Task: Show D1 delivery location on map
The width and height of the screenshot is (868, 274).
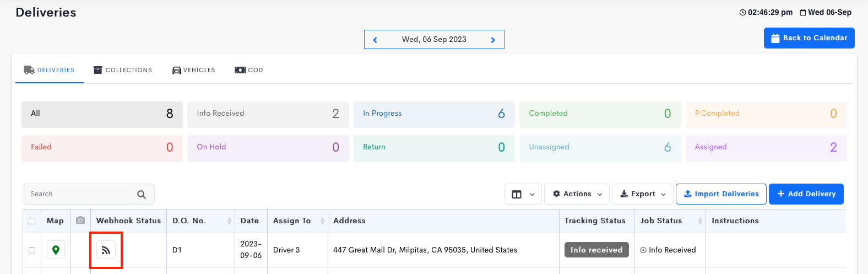Action: tap(56, 250)
